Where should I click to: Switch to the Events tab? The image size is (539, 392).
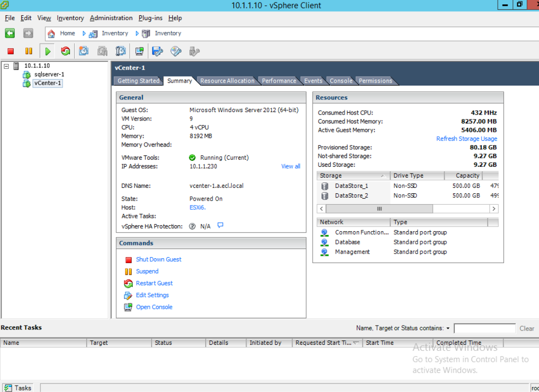313,81
